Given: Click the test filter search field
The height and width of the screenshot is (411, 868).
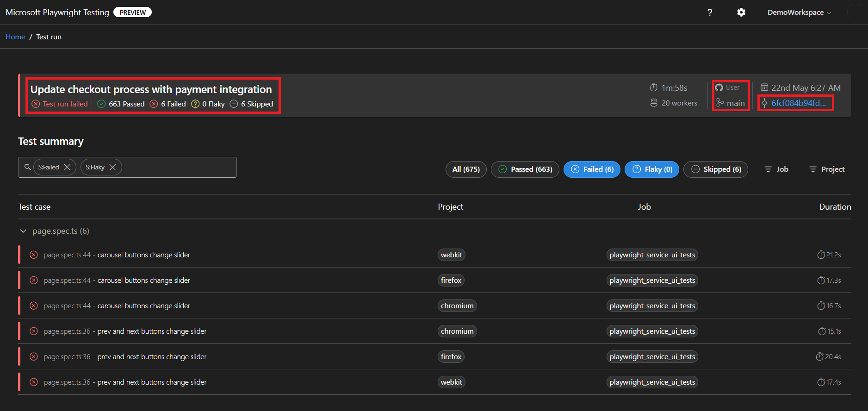Looking at the screenshot, I should click(178, 167).
